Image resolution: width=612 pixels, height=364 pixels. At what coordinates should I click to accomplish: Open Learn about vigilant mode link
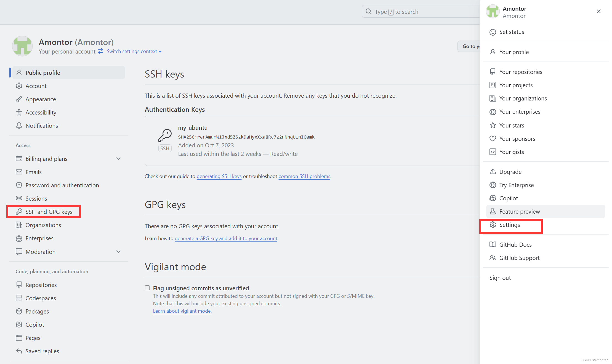tap(182, 311)
